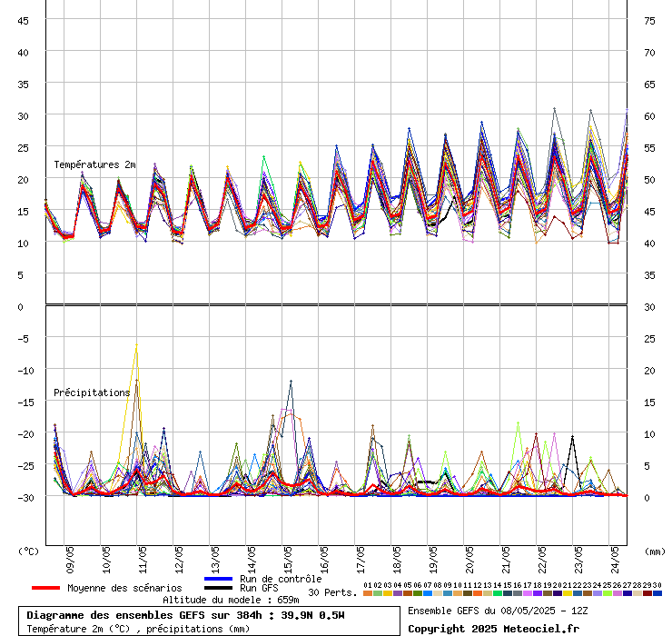Click perturbation 03 yellow swatch

[388, 593]
